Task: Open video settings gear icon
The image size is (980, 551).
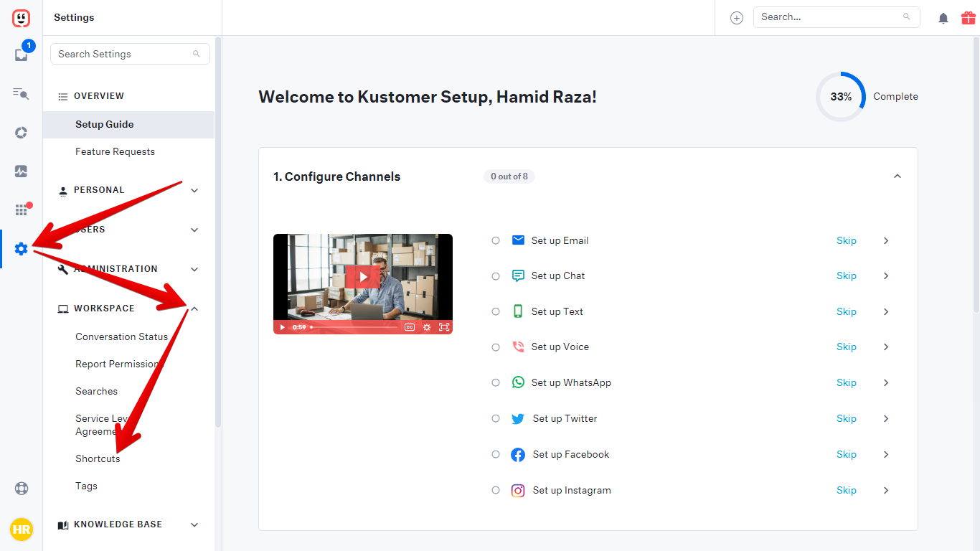Action: tap(427, 327)
